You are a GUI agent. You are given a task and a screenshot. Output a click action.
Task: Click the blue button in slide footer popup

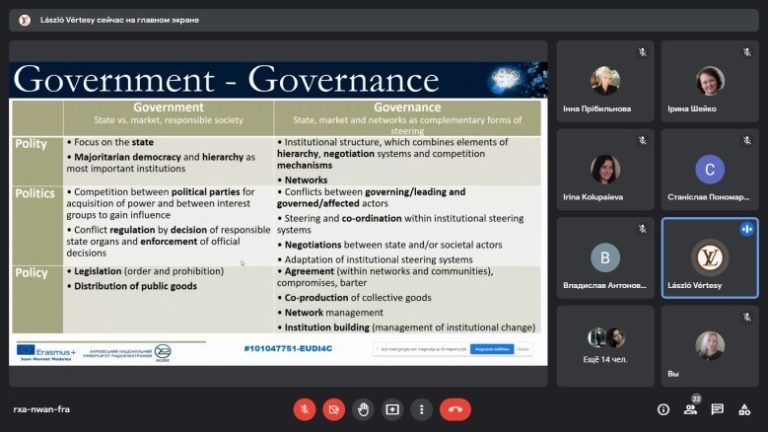point(492,349)
